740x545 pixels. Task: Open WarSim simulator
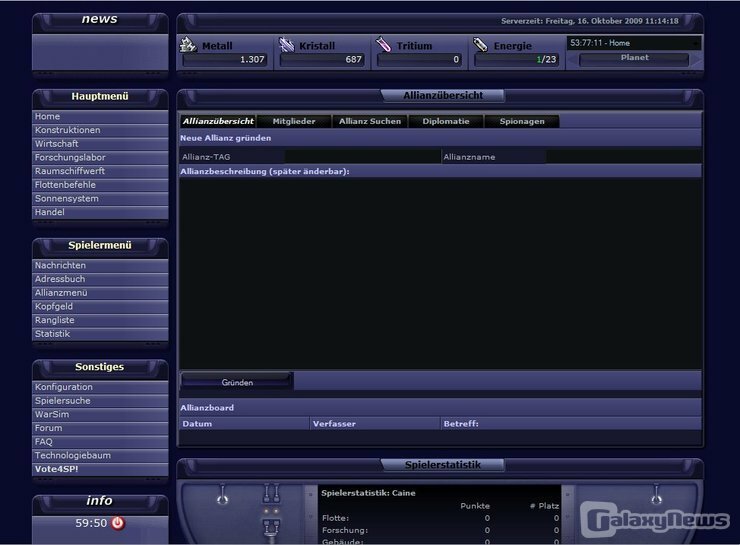(x=100, y=414)
